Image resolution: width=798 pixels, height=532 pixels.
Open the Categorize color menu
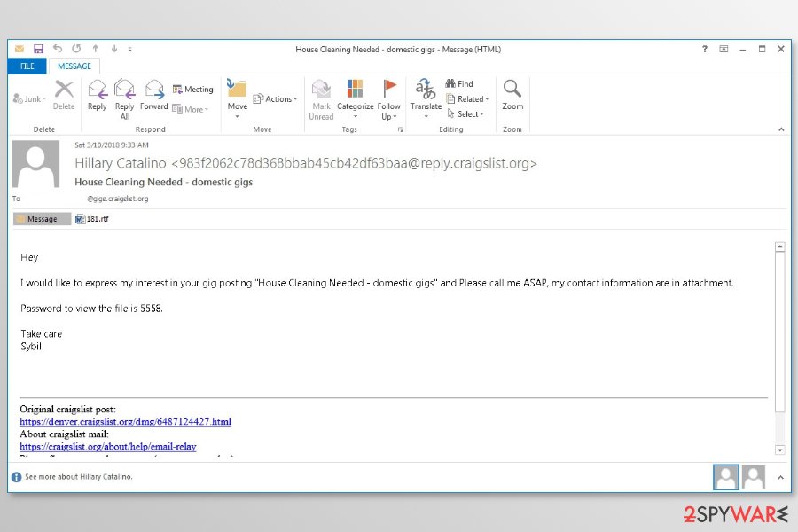pos(356,99)
